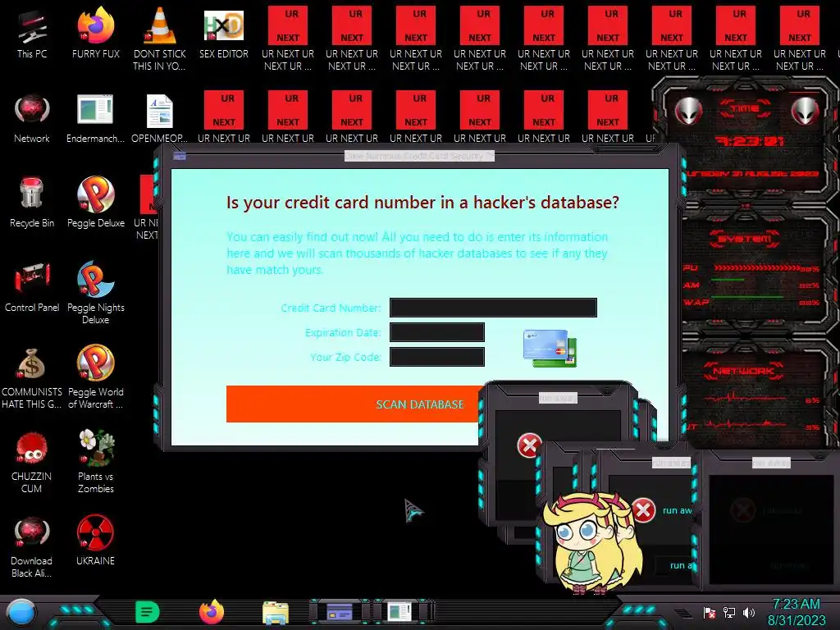Click the Credit Card Number input field
The height and width of the screenshot is (630, 840).
coord(493,308)
